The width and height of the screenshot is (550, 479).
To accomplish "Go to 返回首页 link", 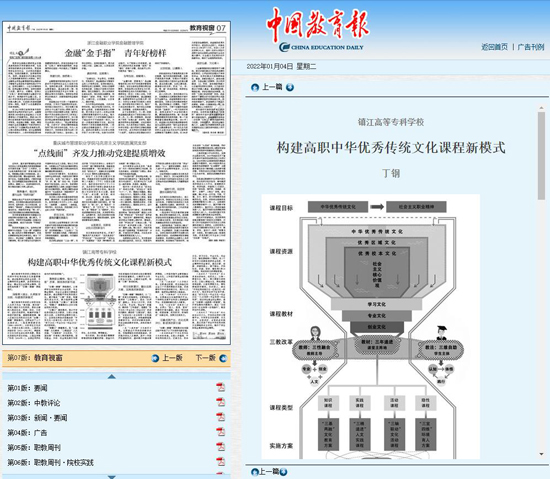I will pyautogui.click(x=494, y=47).
